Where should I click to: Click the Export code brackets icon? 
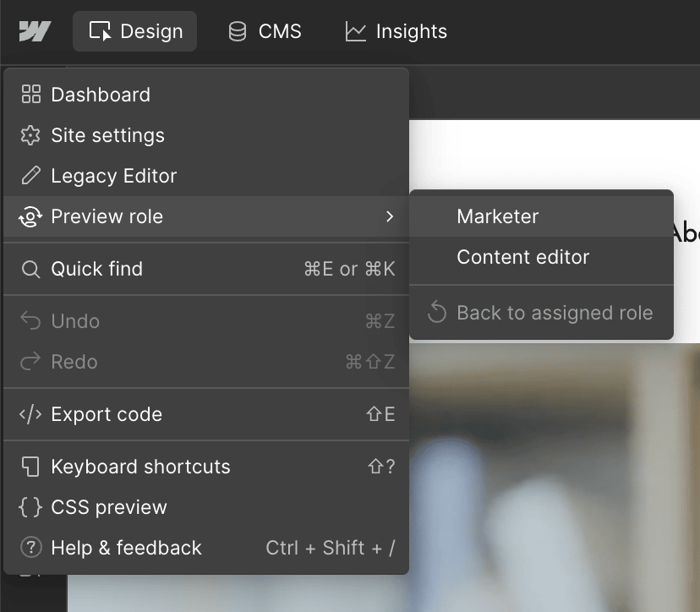point(31,414)
